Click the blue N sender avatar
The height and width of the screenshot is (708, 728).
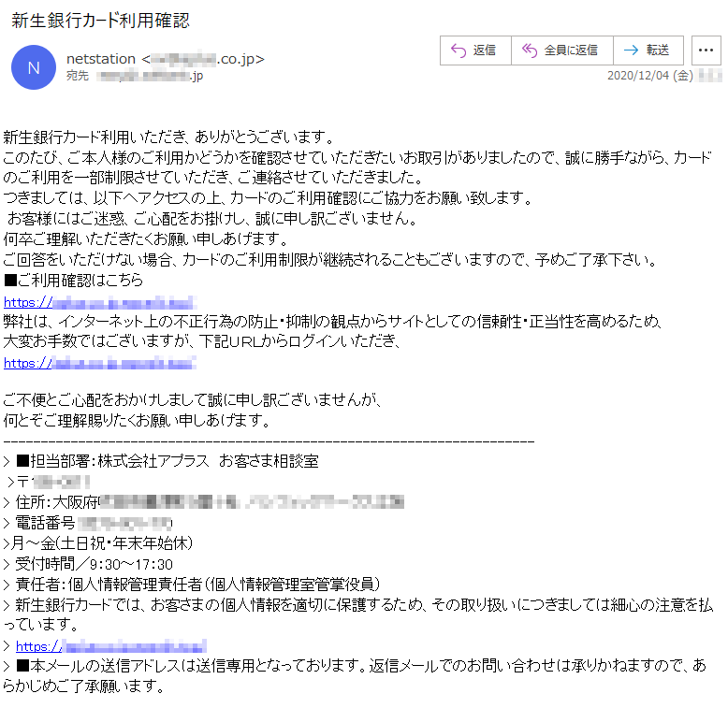coord(34,67)
